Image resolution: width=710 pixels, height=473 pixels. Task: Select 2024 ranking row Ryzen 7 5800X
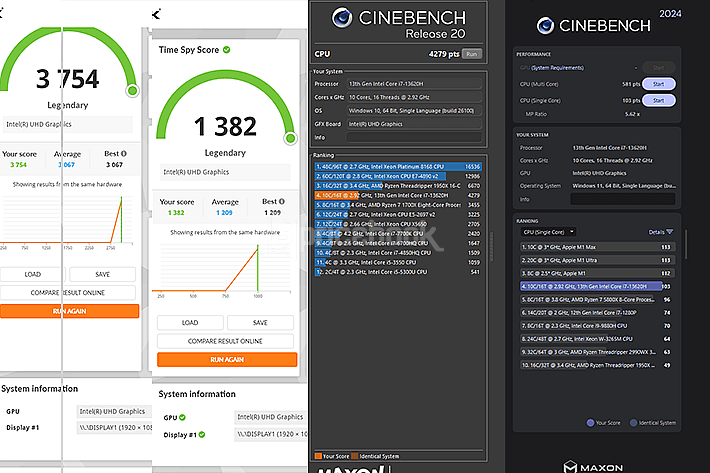598,299
